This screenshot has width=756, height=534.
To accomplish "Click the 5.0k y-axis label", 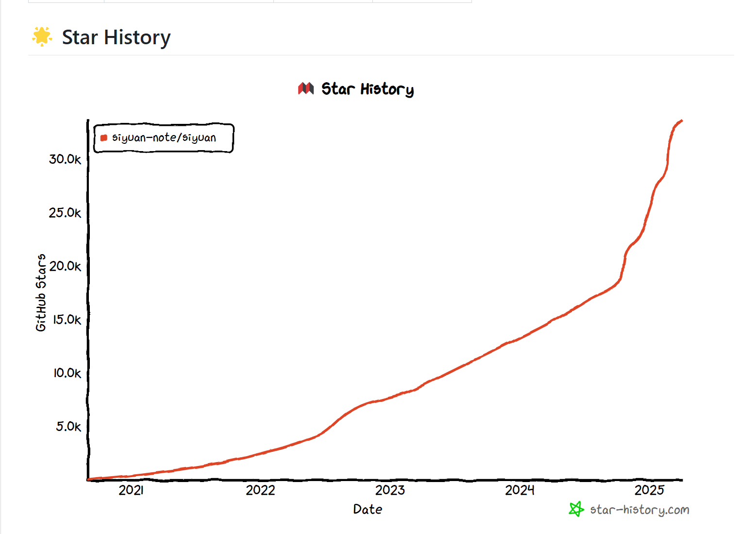I will pos(68,427).
